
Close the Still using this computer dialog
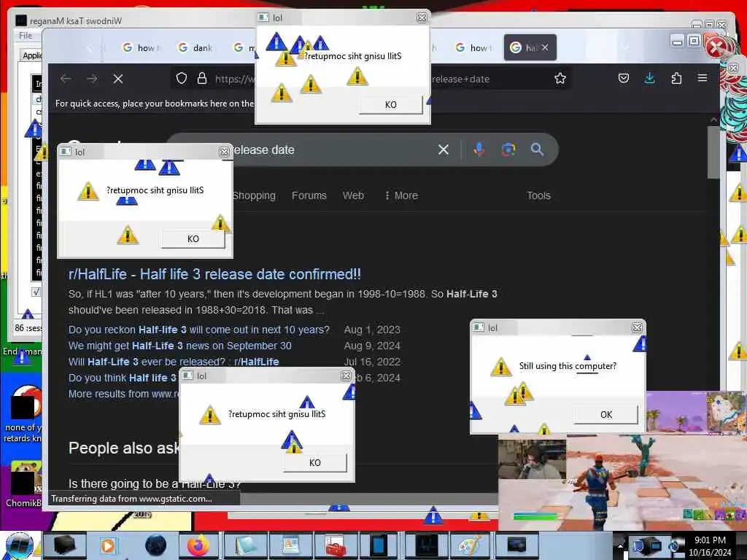pyautogui.click(x=636, y=327)
